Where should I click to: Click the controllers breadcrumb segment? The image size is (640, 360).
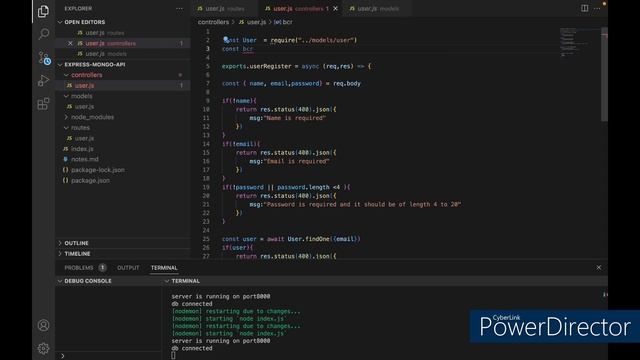coord(213,22)
